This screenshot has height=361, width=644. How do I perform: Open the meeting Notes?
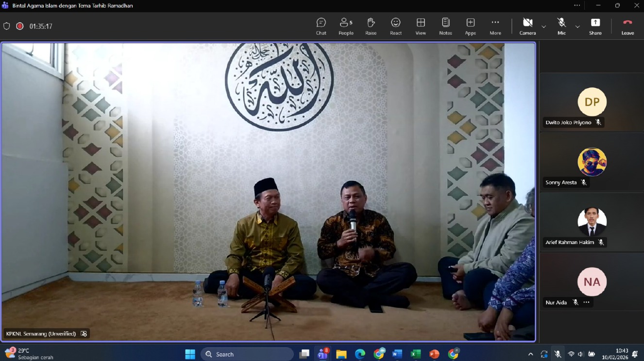(445, 26)
